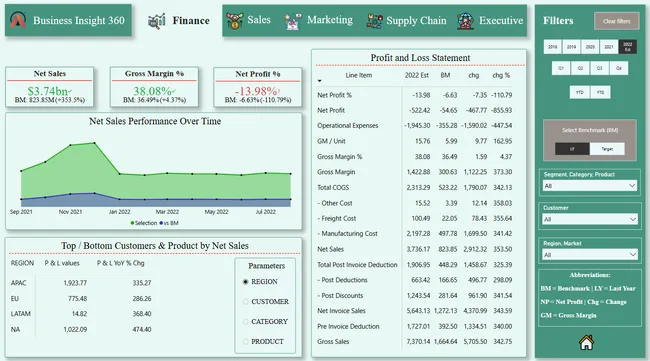The height and width of the screenshot is (361, 650).
Task: Click the Marketing icon
Action: pyautogui.click(x=293, y=21)
